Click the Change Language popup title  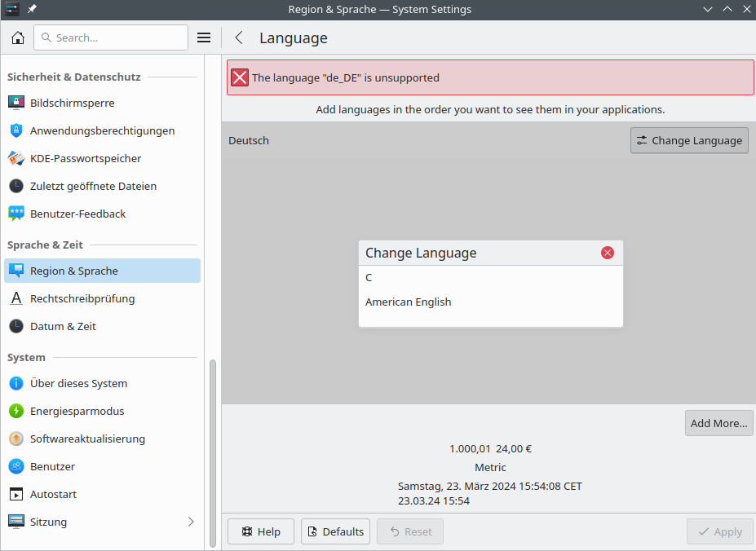(421, 253)
